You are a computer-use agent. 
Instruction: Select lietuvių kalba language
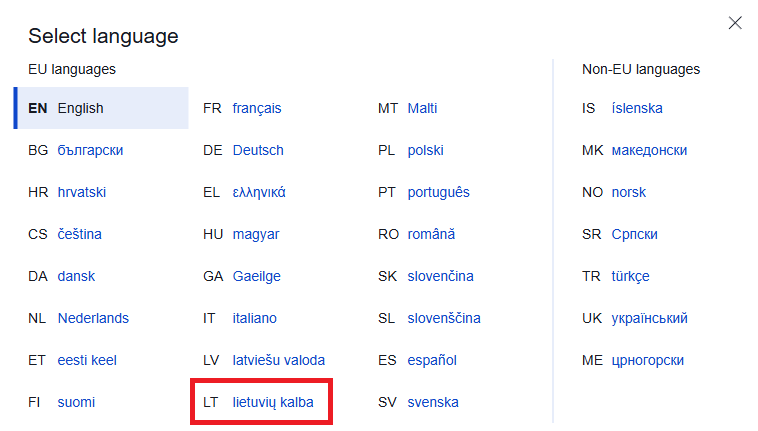(273, 402)
